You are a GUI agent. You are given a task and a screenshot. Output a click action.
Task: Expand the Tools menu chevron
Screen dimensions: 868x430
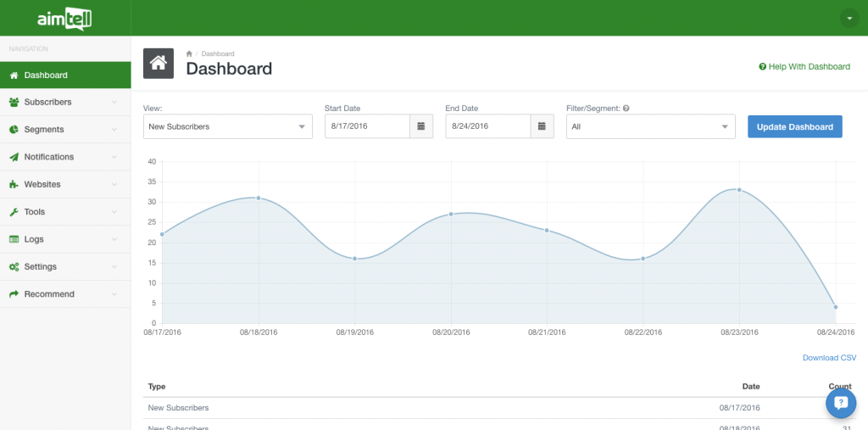114,212
